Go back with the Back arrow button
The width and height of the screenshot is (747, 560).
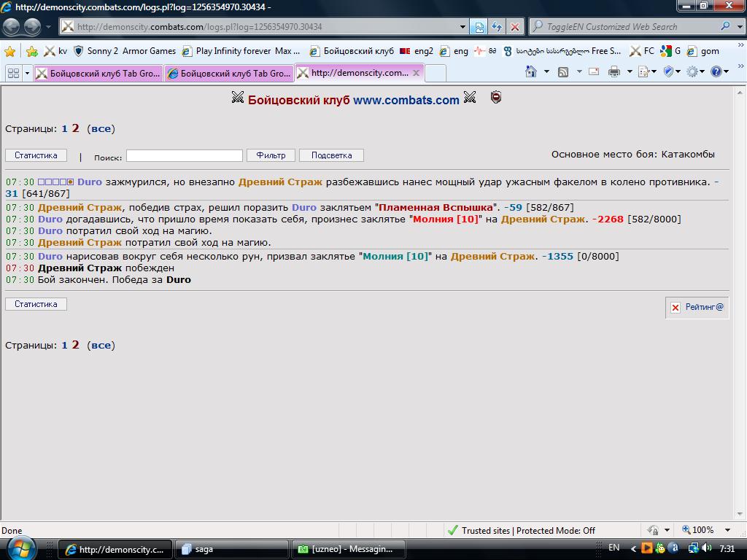click(12, 27)
